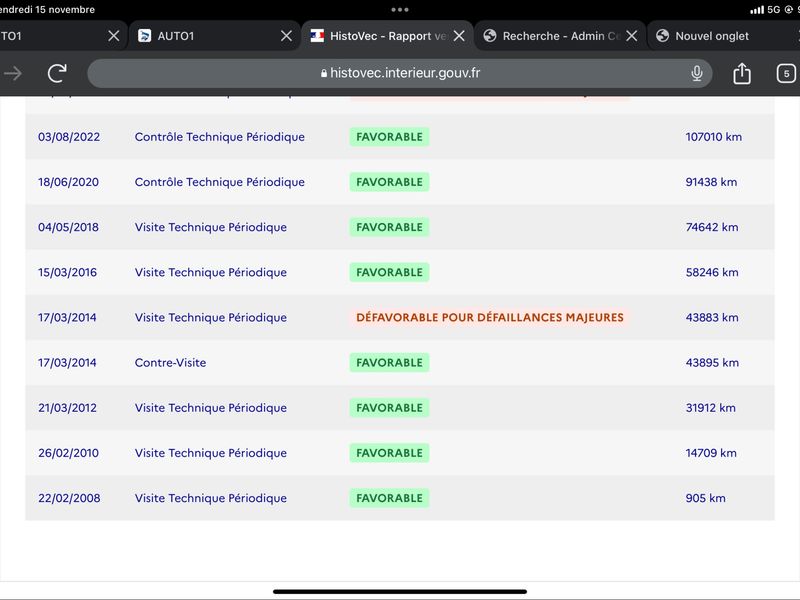Reload the page with the refresh icon
Image resolution: width=800 pixels, height=600 pixels.
(x=57, y=73)
